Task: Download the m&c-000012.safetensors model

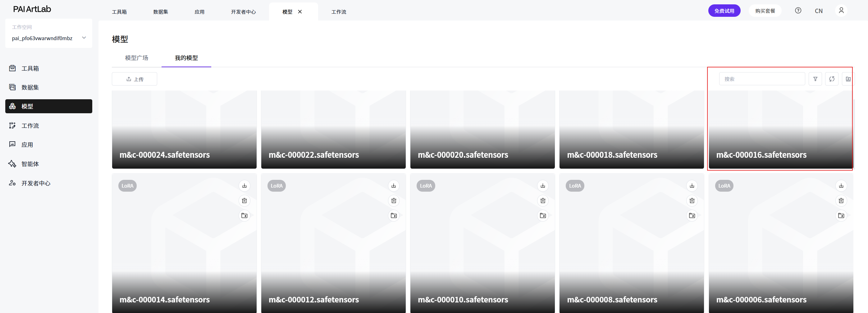Action: [394, 185]
